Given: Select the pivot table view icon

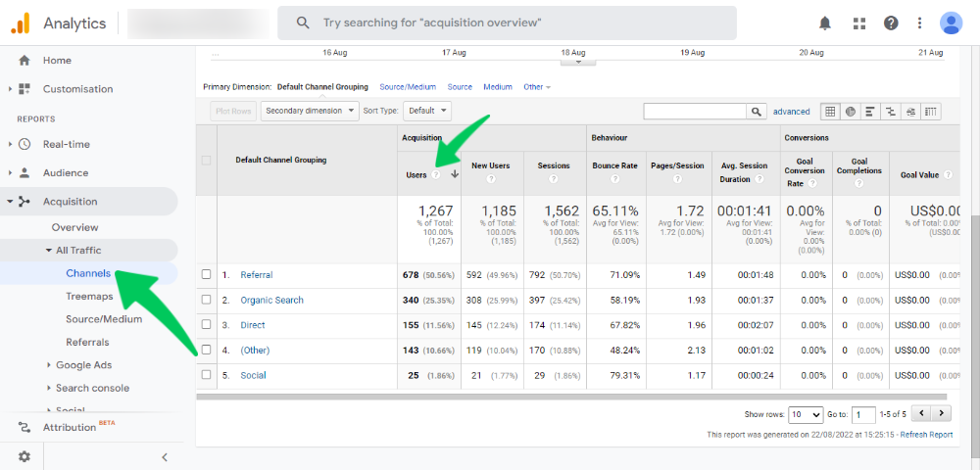Looking at the screenshot, I should coord(932,112).
